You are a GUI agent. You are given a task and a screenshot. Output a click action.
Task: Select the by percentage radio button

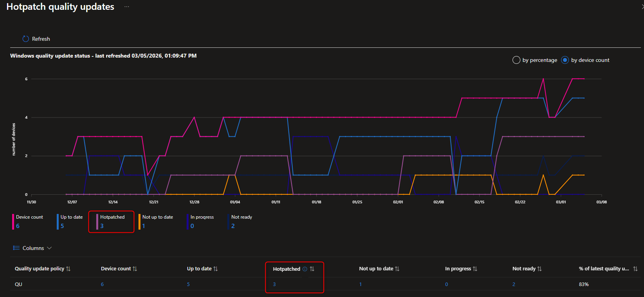tap(516, 60)
